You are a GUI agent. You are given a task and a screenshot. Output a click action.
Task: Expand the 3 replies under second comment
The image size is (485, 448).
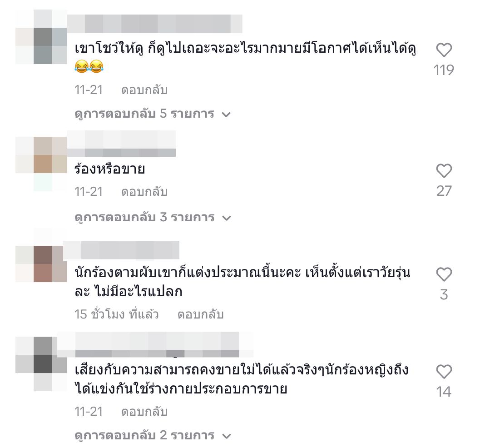tap(153, 218)
